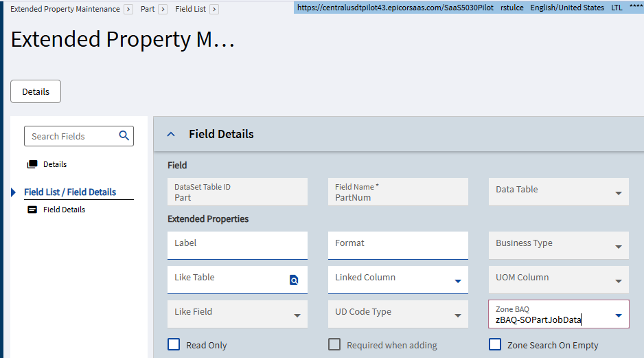
Task: Click the arrow after Extended Property Maintenance breadcrumb
Action: coord(128,10)
